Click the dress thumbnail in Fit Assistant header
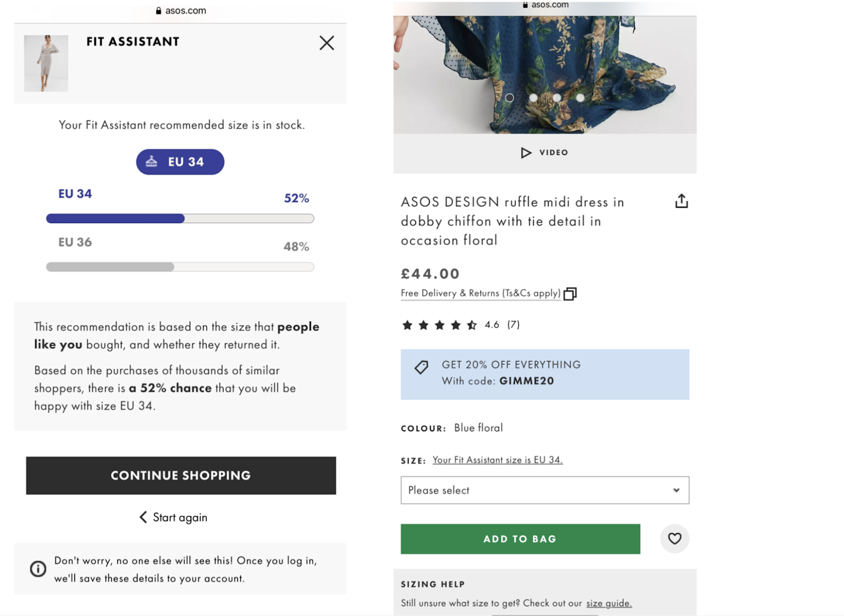 46,63
